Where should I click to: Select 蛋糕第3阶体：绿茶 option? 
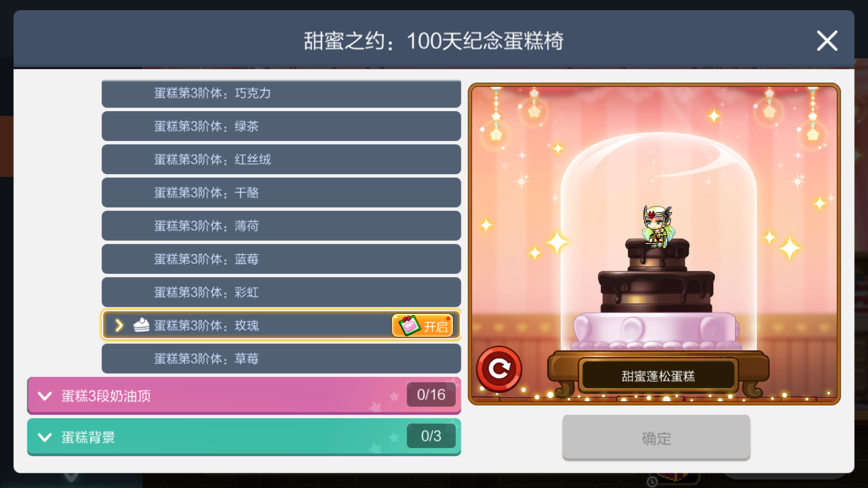click(x=281, y=126)
